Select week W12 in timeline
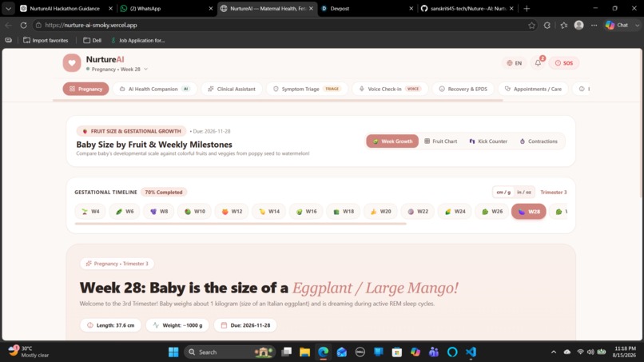 (x=232, y=212)
